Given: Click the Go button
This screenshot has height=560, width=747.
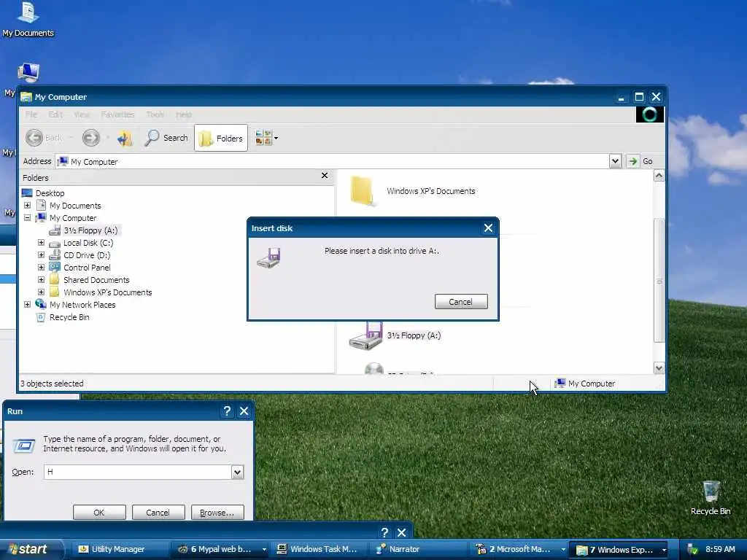Looking at the screenshot, I should pos(641,161).
